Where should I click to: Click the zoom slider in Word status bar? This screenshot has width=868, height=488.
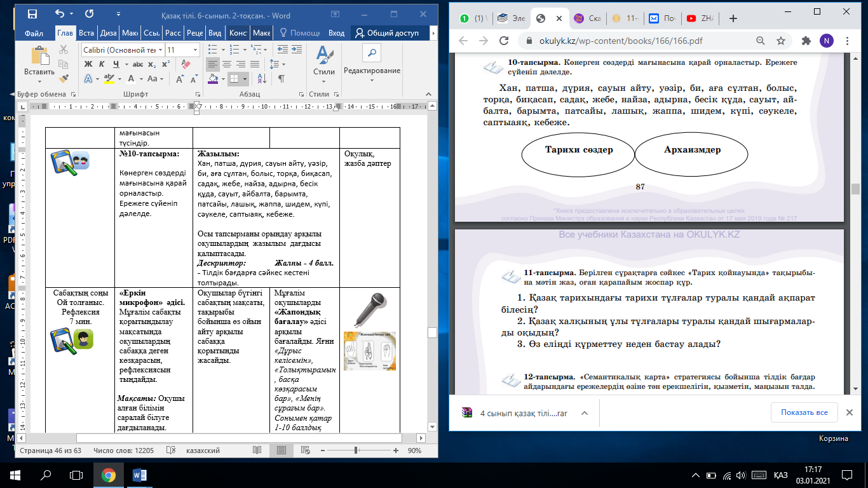tap(355, 451)
